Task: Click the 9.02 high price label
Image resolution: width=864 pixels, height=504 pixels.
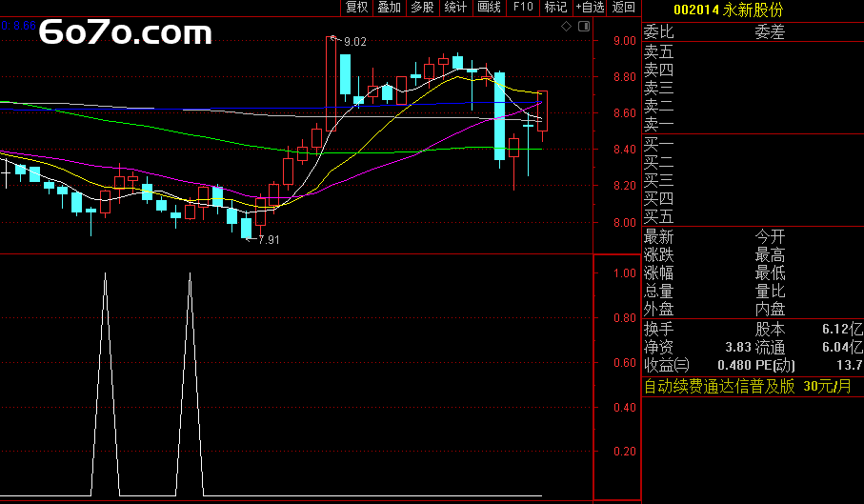Action: (355, 42)
